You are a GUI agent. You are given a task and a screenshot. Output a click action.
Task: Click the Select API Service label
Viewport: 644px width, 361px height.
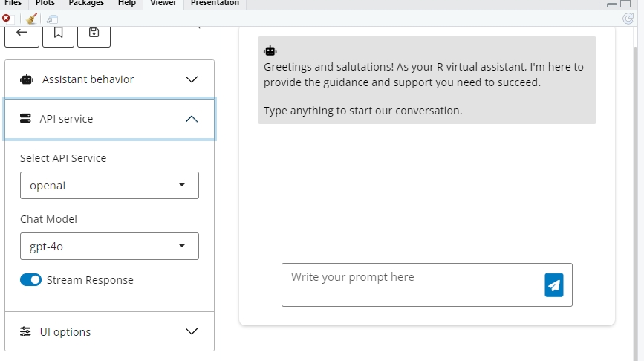(x=63, y=158)
